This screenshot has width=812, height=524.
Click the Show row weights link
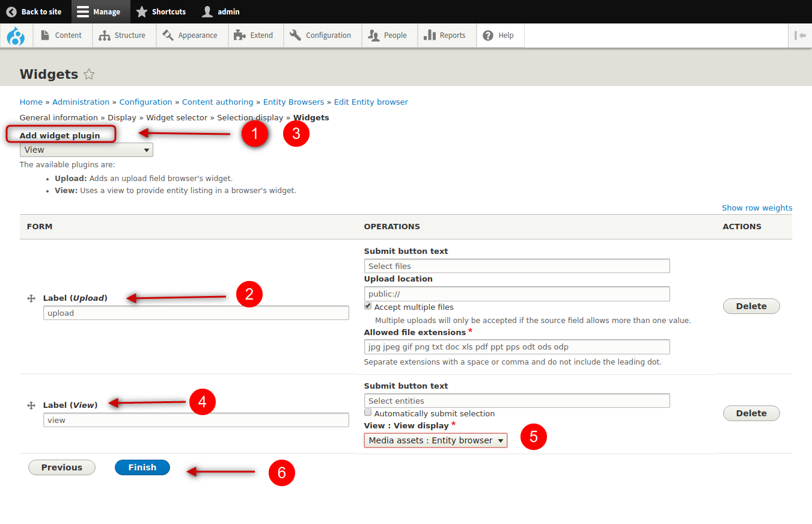pyautogui.click(x=757, y=208)
